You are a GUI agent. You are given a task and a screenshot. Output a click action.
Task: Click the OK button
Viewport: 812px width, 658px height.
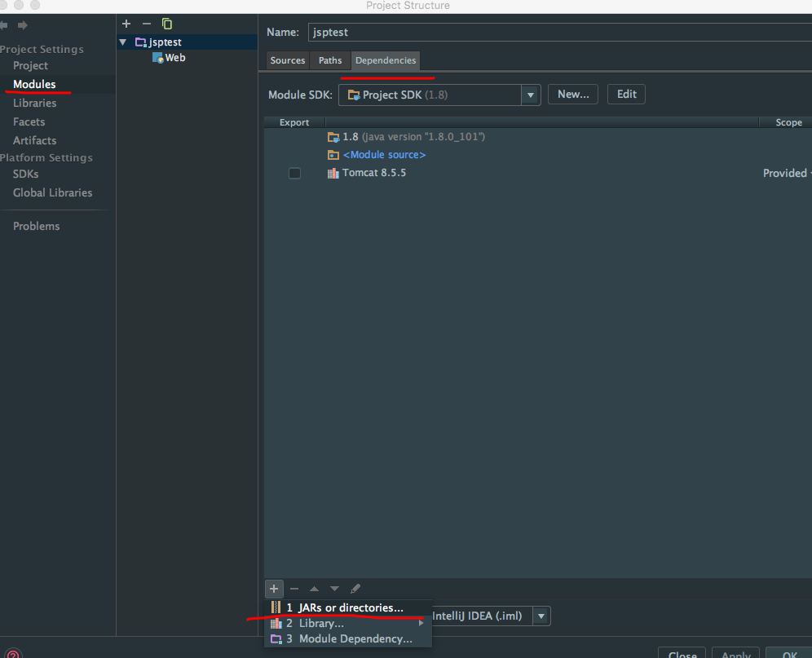788,654
